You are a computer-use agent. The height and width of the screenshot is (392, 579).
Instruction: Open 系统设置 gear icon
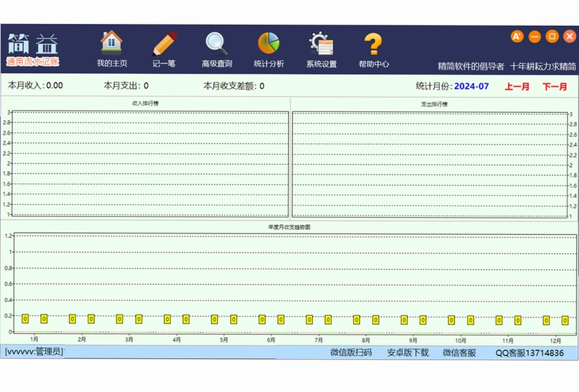[x=321, y=43]
